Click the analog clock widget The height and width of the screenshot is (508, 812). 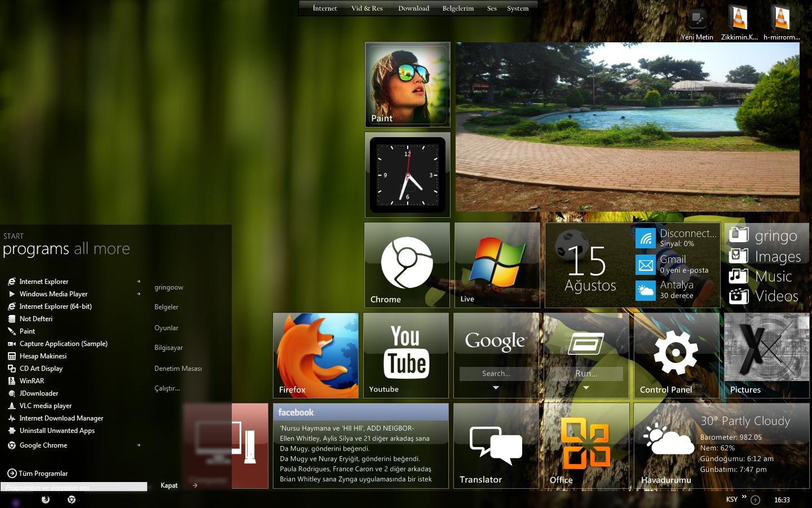pos(407,175)
